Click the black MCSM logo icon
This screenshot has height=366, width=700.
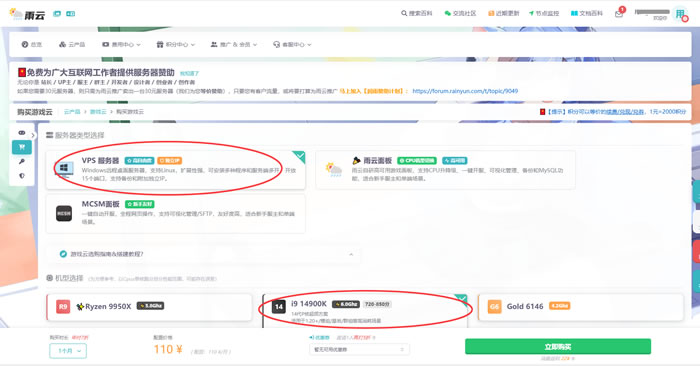[64, 213]
